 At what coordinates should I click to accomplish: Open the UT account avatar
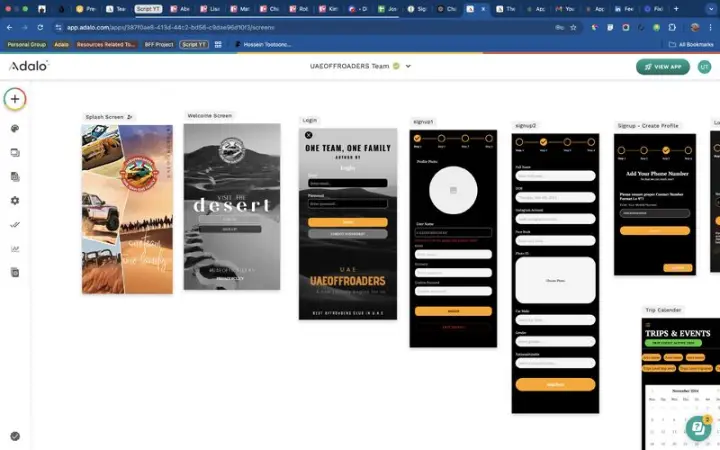[704, 67]
